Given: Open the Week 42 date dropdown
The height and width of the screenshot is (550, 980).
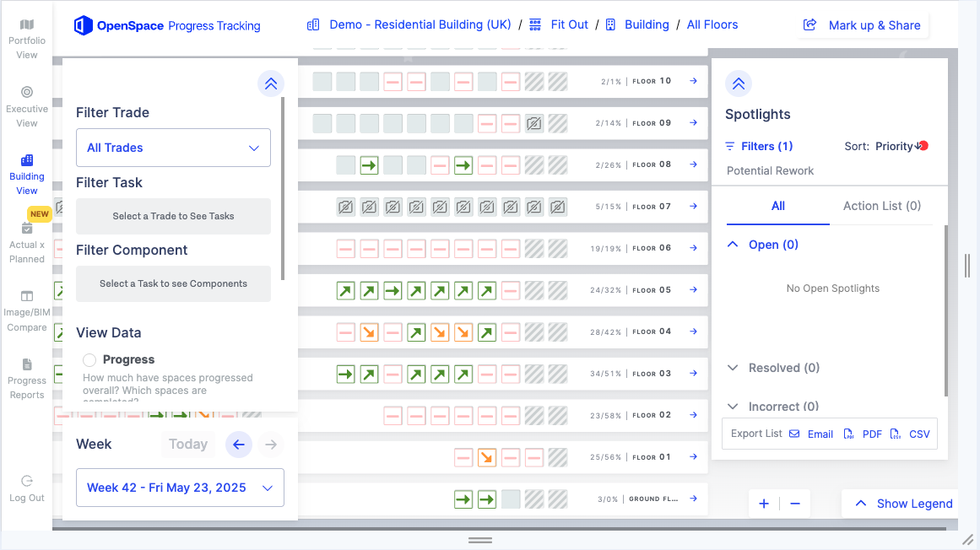Looking at the screenshot, I should (x=180, y=488).
